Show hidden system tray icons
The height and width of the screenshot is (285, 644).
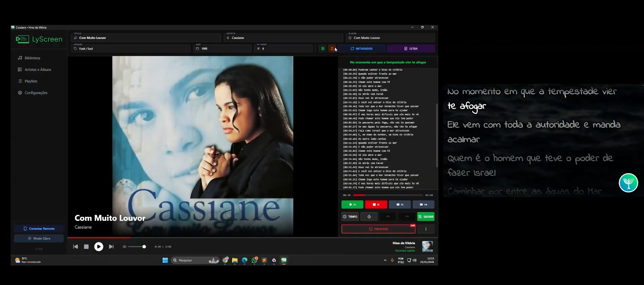(x=385, y=260)
